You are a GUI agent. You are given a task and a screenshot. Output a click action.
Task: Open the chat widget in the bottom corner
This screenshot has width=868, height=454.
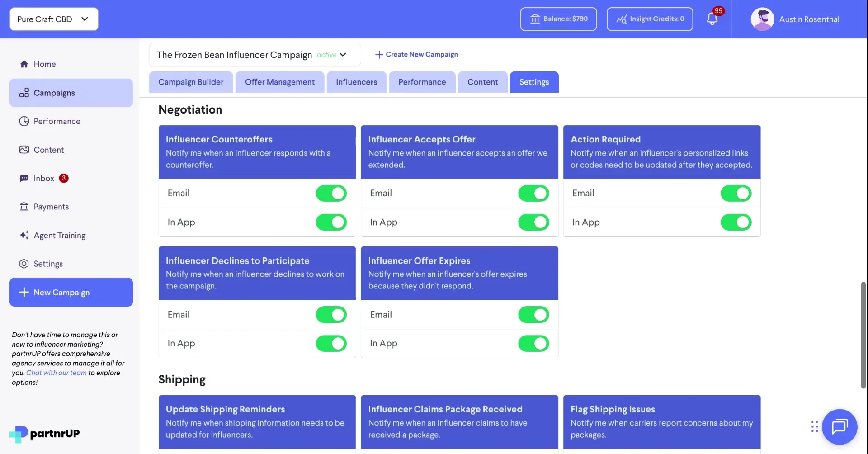click(840, 426)
